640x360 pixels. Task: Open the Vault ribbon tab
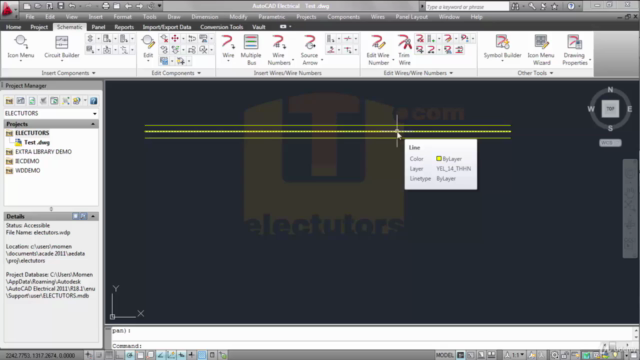pos(259,27)
